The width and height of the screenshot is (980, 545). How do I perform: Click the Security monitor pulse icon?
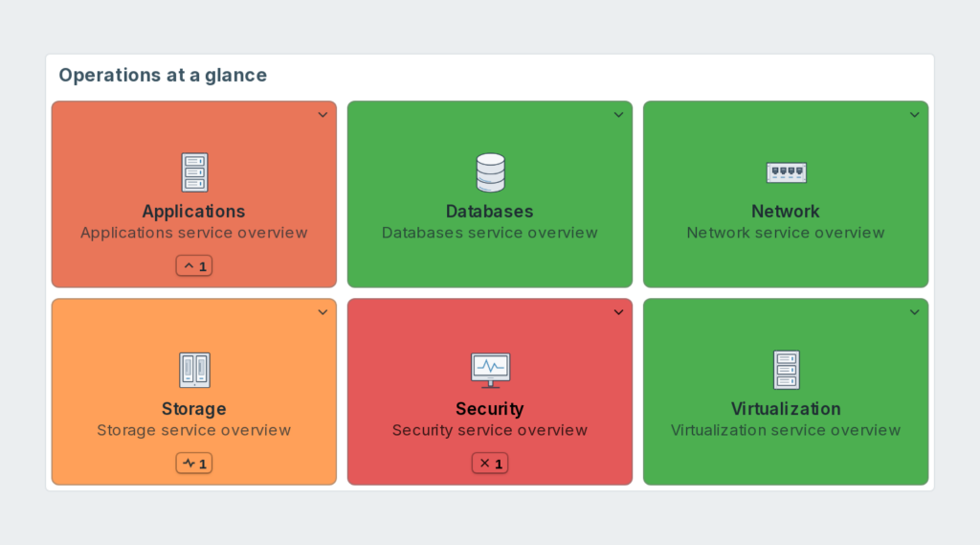pyautogui.click(x=490, y=370)
